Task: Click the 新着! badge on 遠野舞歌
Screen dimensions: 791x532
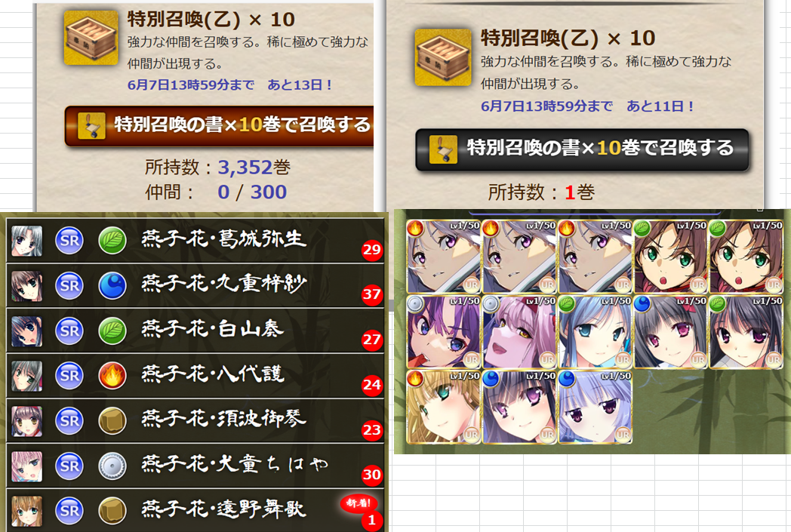Action: (x=359, y=503)
